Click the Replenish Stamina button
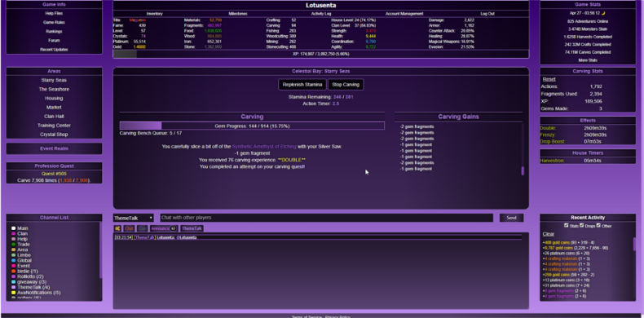 point(302,85)
